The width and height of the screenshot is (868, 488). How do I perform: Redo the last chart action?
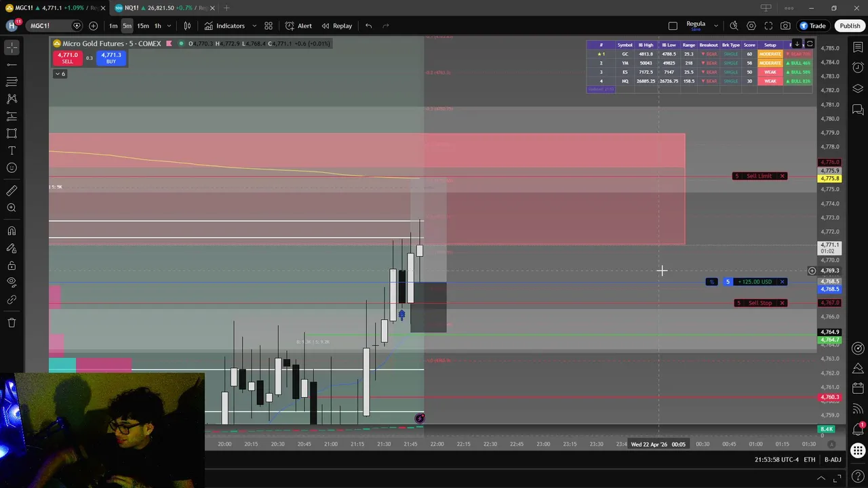[x=385, y=26]
